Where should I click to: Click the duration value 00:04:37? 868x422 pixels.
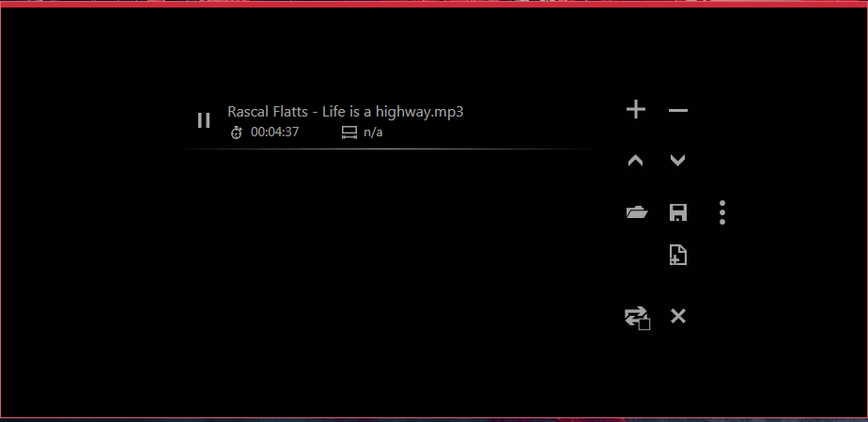(274, 133)
